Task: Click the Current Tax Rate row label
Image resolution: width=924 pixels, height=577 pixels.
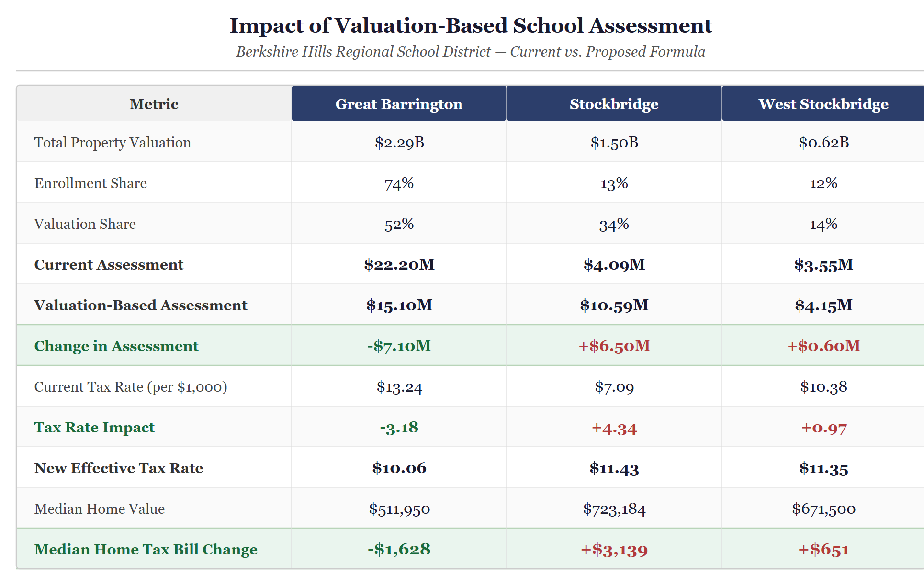Action: pyautogui.click(x=131, y=386)
